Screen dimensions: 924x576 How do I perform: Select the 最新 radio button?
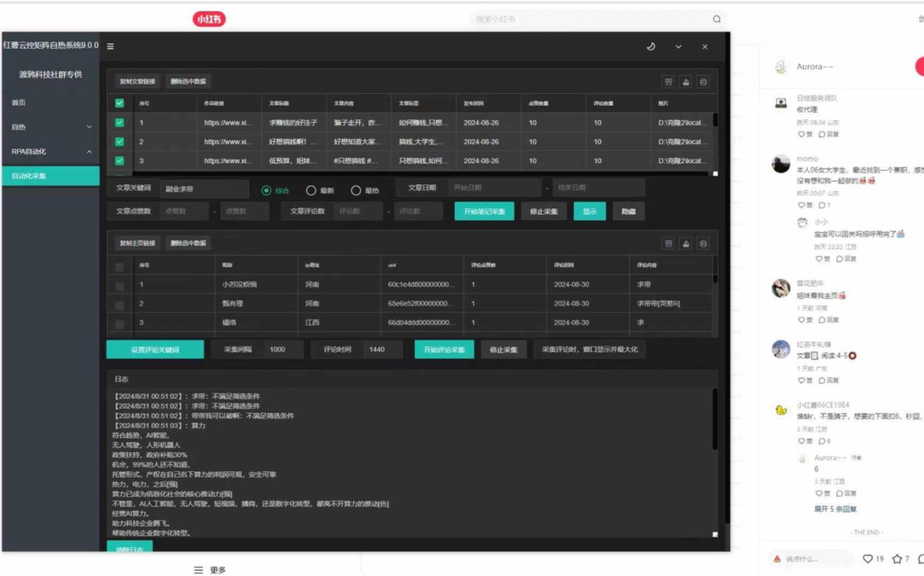[311, 190]
